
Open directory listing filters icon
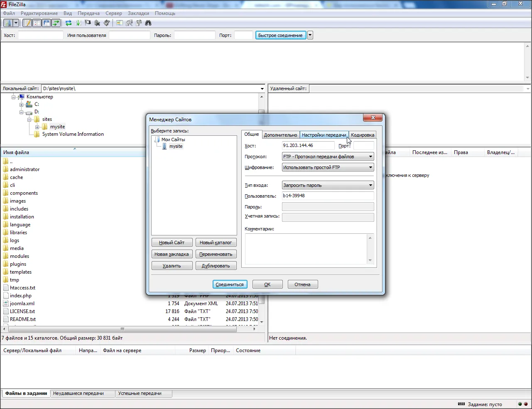tap(120, 23)
